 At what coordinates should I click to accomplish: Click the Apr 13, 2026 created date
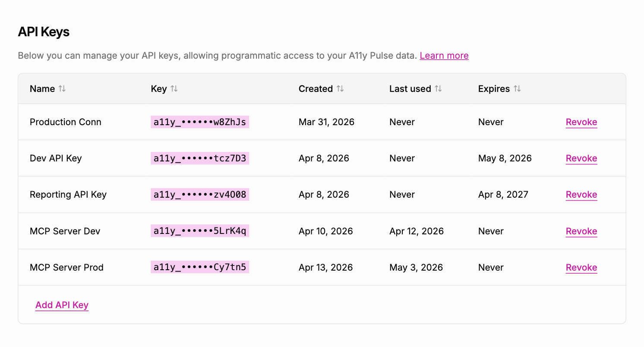click(326, 268)
